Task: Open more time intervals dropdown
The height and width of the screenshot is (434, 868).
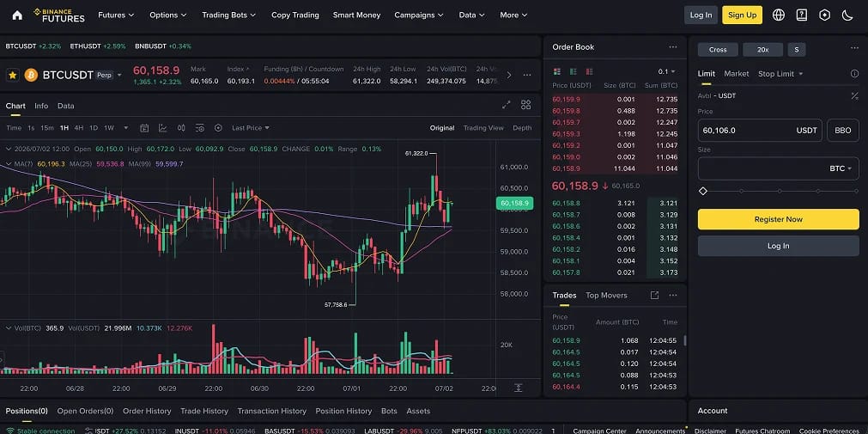Action: point(125,128)
